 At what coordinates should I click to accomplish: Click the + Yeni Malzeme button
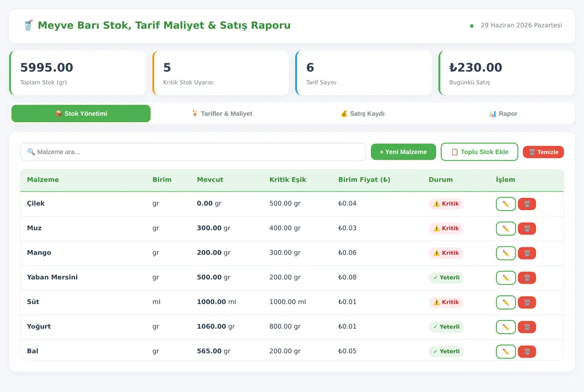coord(403,152)
